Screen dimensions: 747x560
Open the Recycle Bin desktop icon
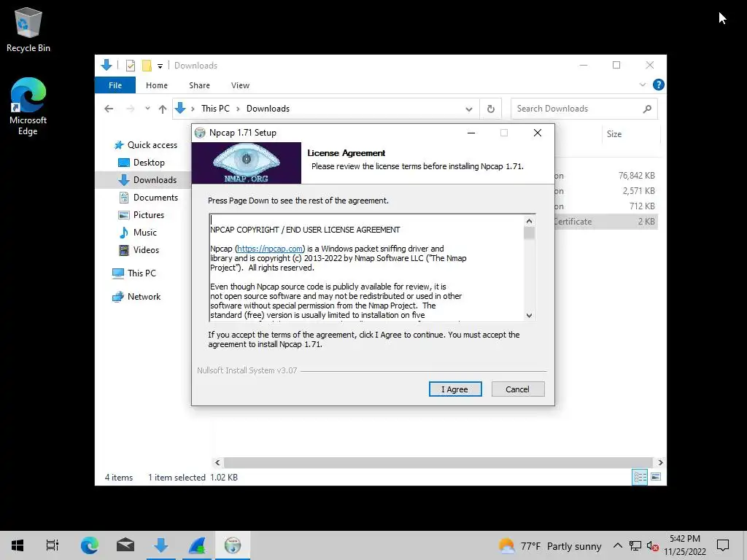click(28, 29)
